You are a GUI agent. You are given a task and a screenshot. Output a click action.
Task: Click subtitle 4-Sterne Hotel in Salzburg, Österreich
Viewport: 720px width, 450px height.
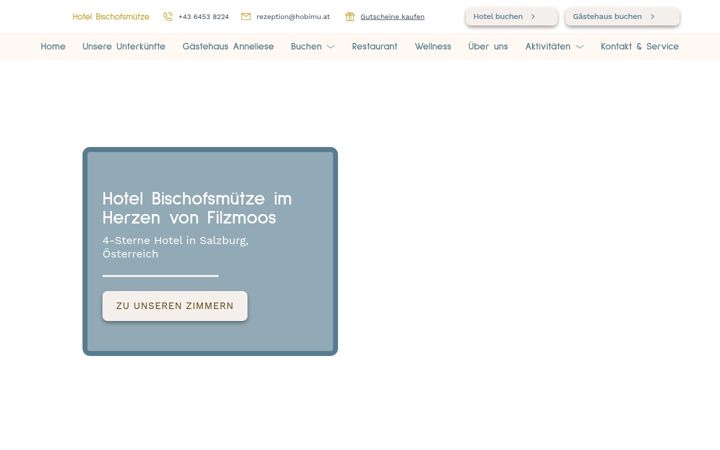pos(175,247)
